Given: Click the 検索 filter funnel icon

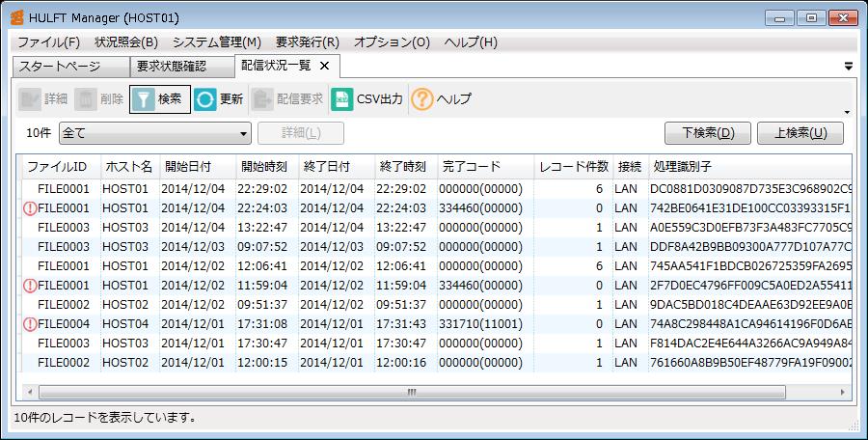Looking at the screenshot, I should (144, 99).
